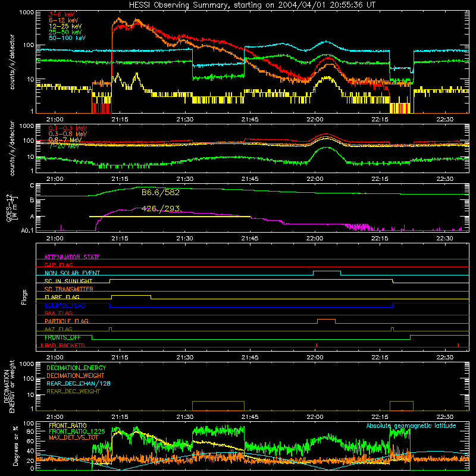
Task: Click the Flags axis label
Action: click(x=24, y=297)
